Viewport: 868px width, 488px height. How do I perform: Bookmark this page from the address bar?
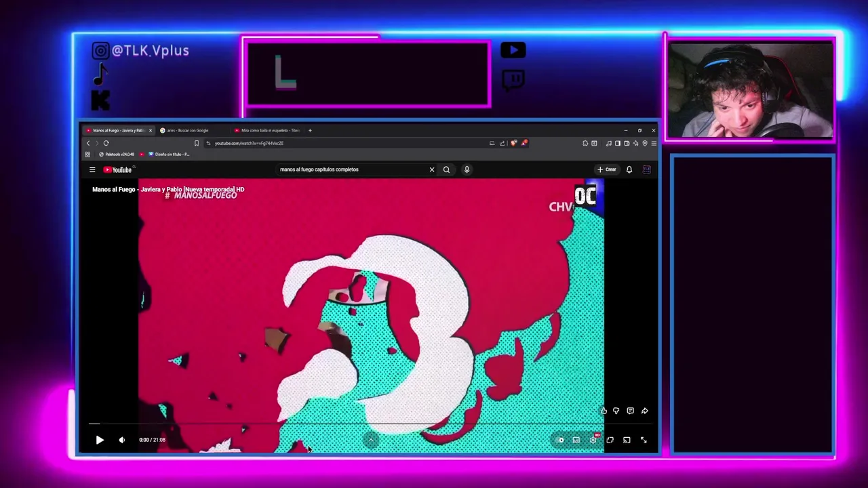tap(197, 143)
